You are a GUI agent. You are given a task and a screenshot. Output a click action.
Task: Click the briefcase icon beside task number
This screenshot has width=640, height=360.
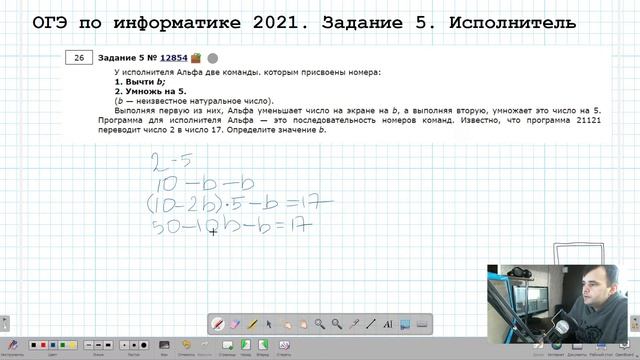point(196,58)
